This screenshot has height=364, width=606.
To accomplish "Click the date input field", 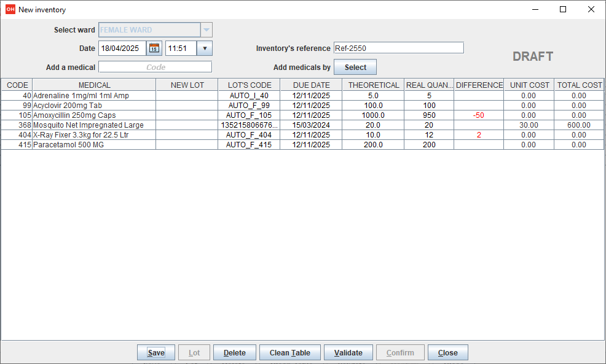I will point(122,48).
